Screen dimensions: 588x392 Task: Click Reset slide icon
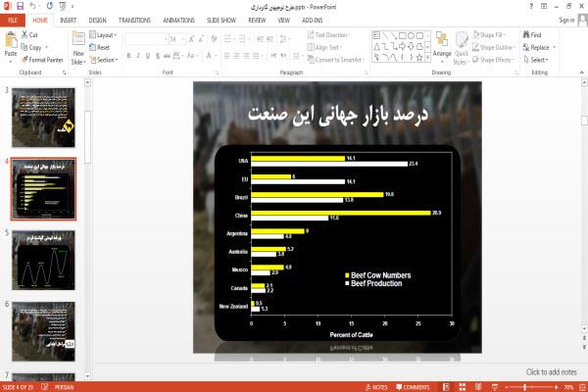(93, 47)
